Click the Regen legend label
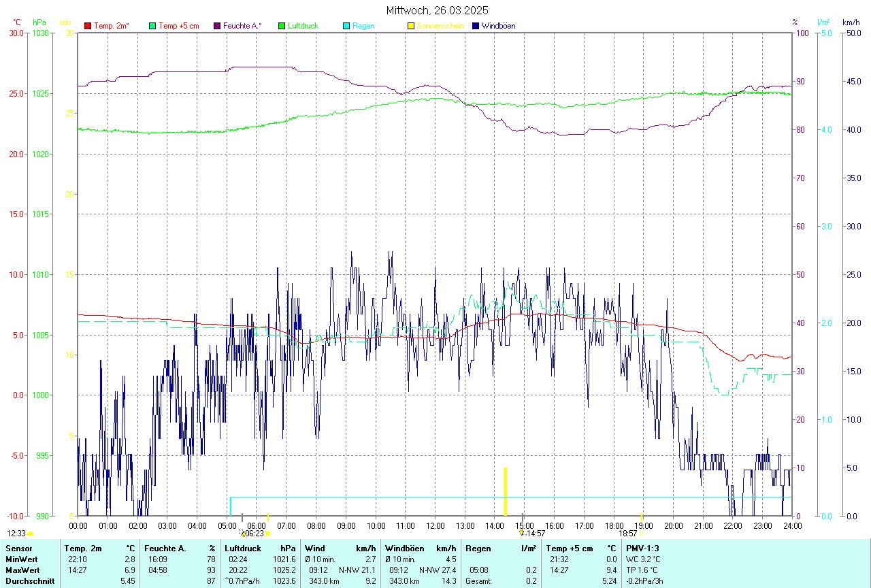This screenshot has width=871, height=588. (x=363, y=26)
